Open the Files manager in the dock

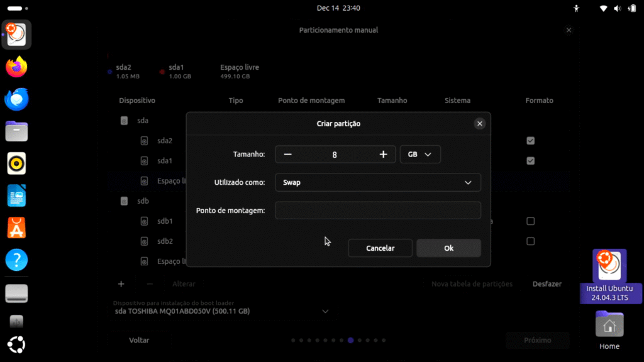click(17, 131)
